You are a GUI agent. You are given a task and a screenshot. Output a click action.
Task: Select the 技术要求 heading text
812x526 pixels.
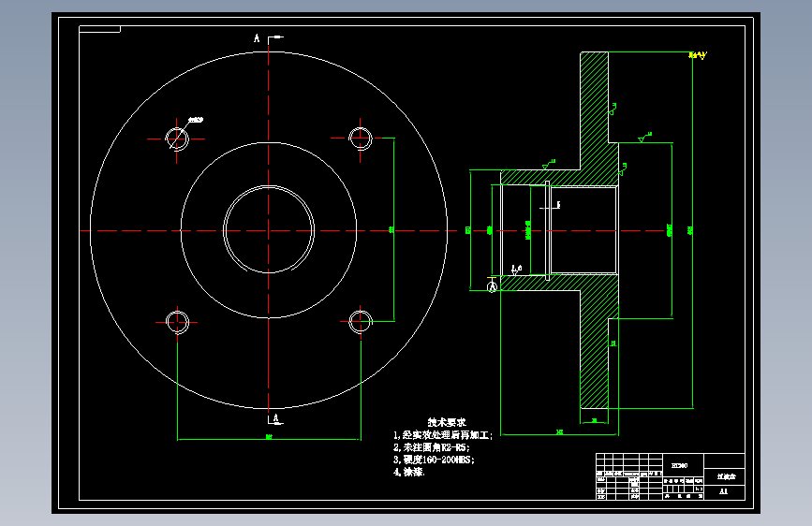pos(447,422)
